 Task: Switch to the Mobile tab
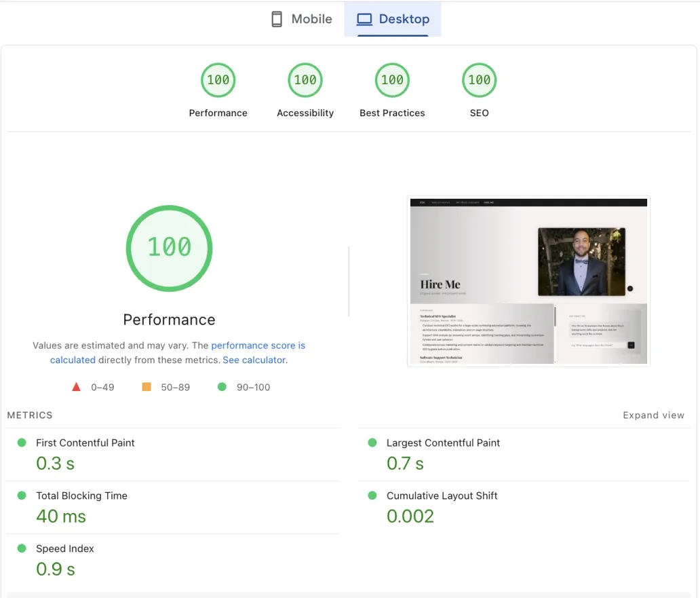tap(300, 19)
